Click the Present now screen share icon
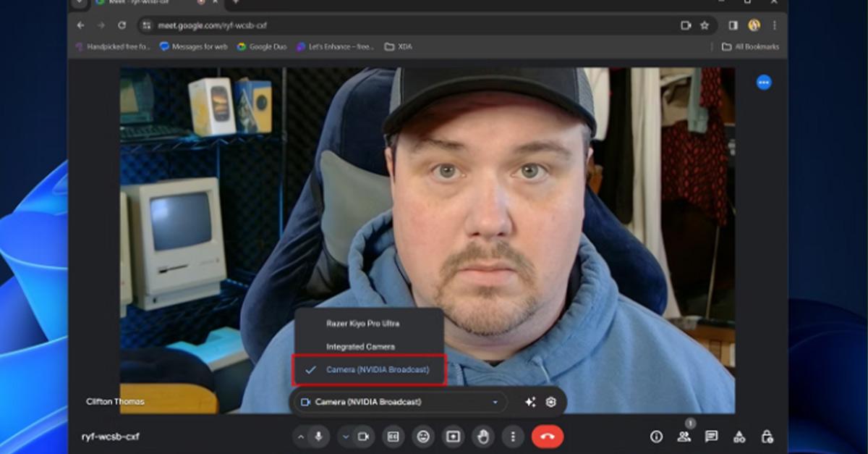The height and width of the screenshot is (454, 868). point(453,437)
